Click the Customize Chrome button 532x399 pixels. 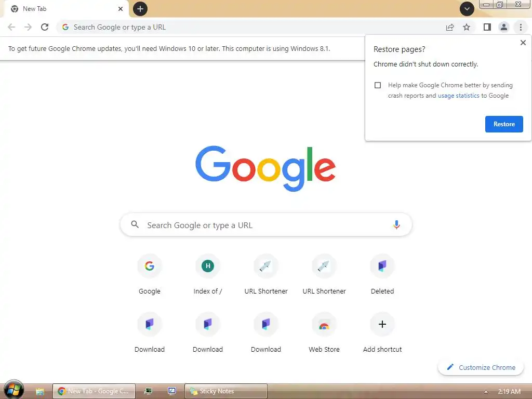(x=481, y=367)
